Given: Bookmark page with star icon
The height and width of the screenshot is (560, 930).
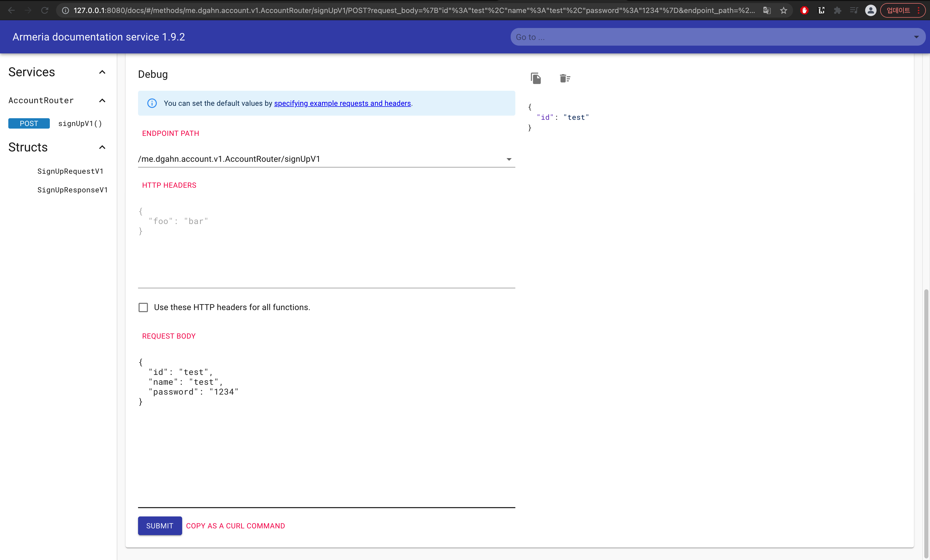Looking at the screenshot, I should (784, 10).
